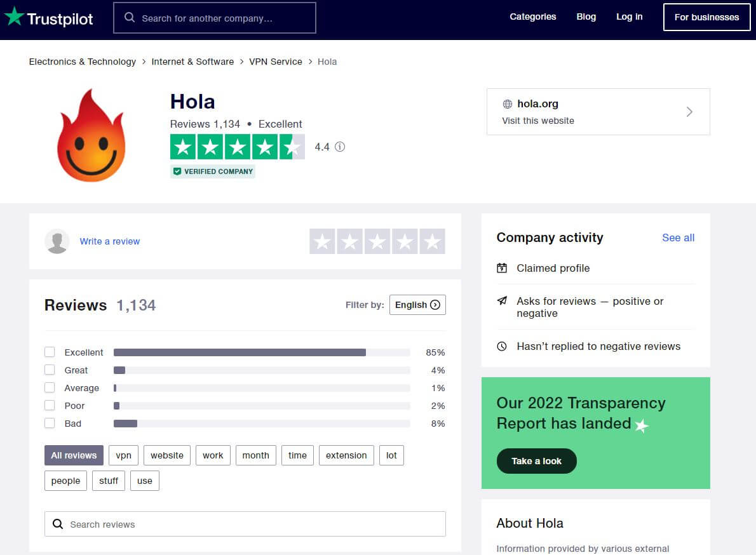Click the Excellent 85% rating bar

click(x=262, y=352)
